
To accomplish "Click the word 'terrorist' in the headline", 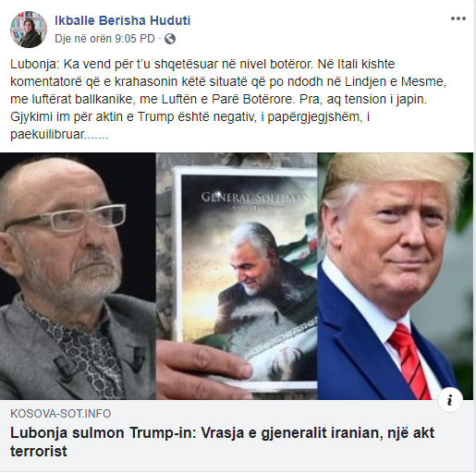I will tap(39, 451).
